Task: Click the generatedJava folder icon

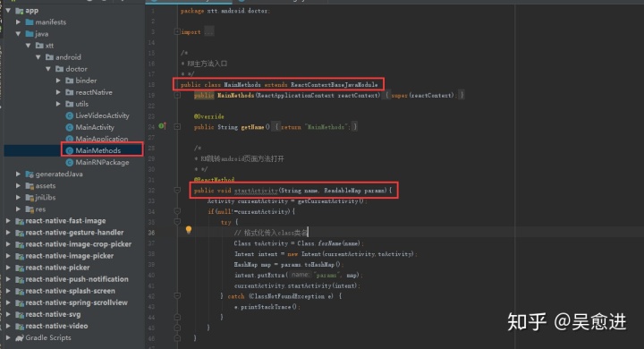Action: tap(30, 174)
